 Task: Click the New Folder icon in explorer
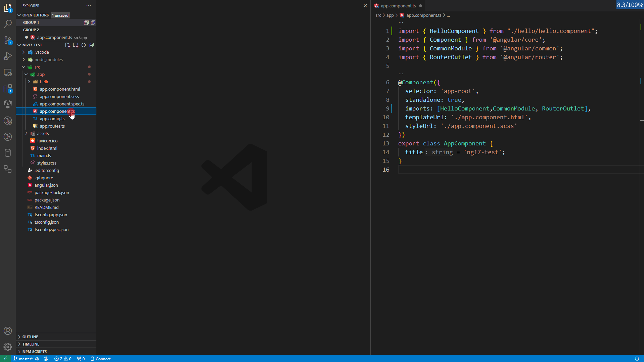pos(76,45)
